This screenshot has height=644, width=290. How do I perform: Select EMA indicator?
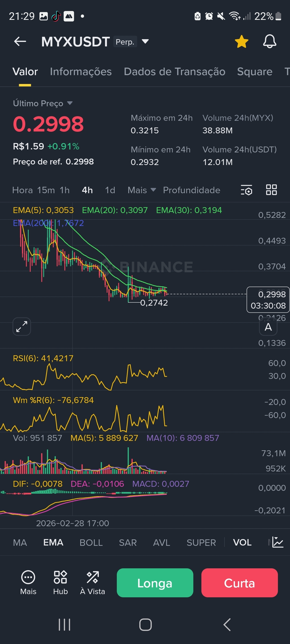tap(53, 543)
